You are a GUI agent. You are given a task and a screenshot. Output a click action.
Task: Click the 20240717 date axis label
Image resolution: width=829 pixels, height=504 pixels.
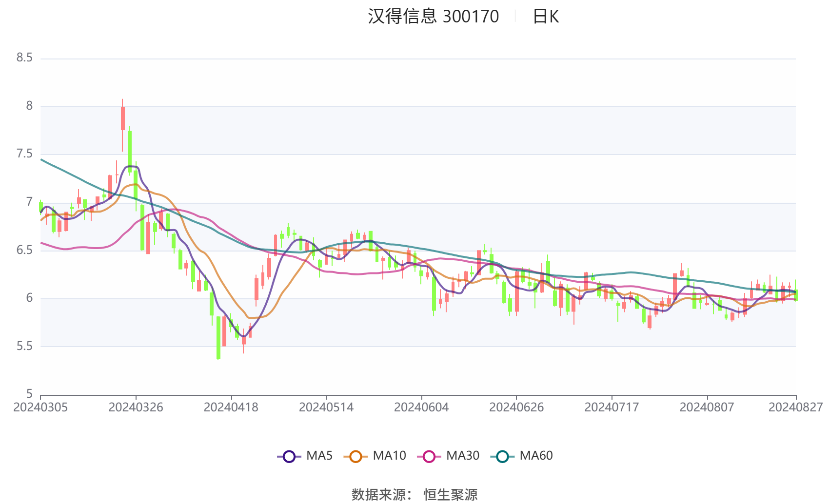[612, 407]
